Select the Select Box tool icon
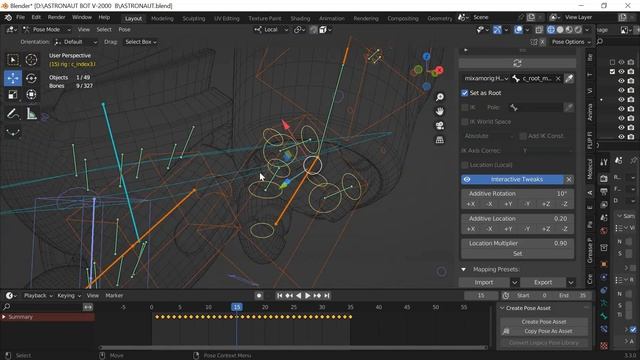 point(13,60)
